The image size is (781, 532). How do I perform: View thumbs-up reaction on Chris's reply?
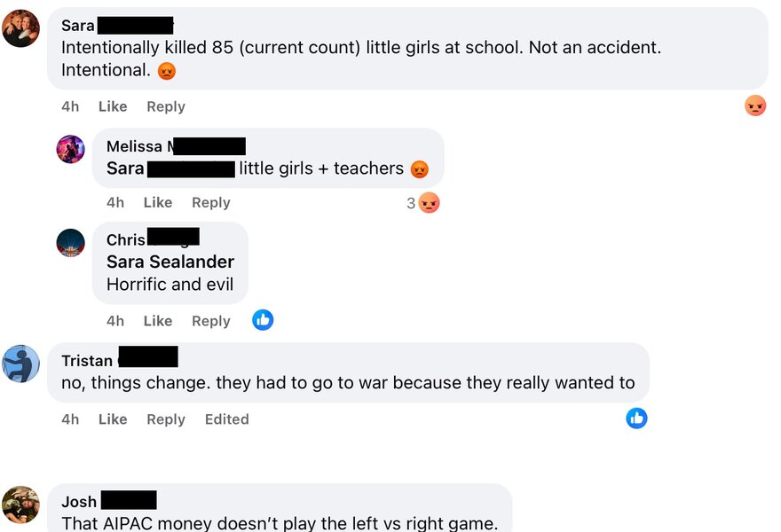click(x=263, y=320)
